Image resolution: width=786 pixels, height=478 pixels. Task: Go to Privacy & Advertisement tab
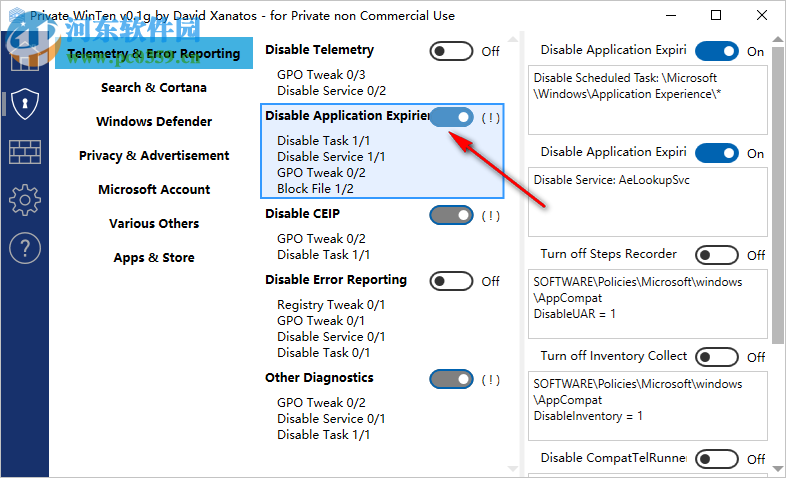pos(154,156)
